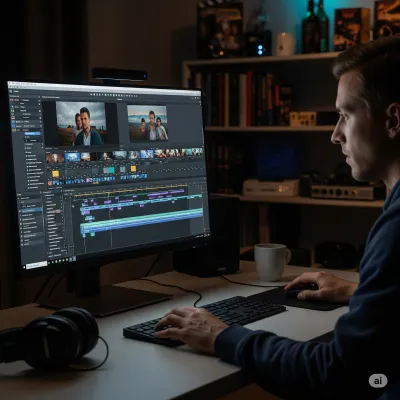The image size is (400, 400).
Task: Select the highlighted row in the bottom-left list
Action: click(x=32, y=210)
